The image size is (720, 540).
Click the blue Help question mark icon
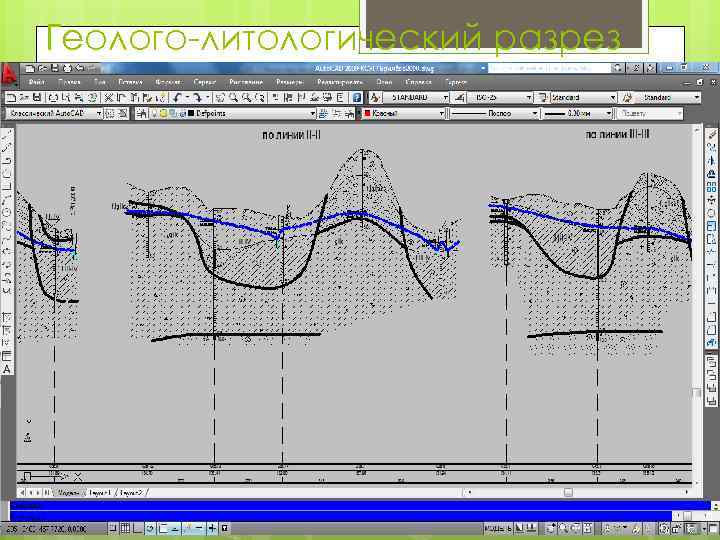pos(357,97)
